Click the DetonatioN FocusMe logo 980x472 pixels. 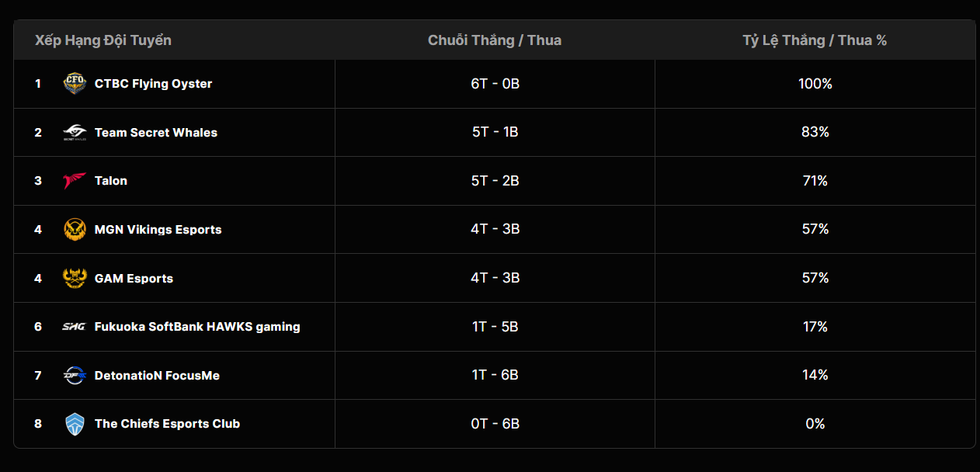(74, 375)
